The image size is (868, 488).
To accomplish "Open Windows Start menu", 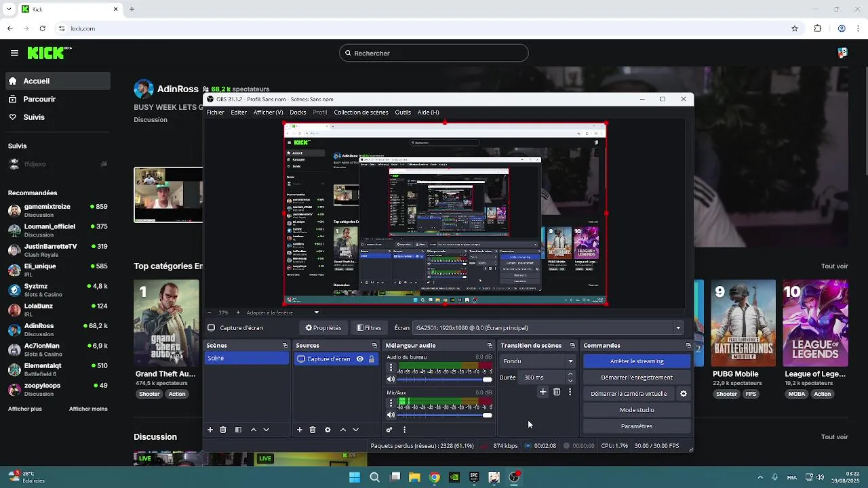I will tap(355, 477).
